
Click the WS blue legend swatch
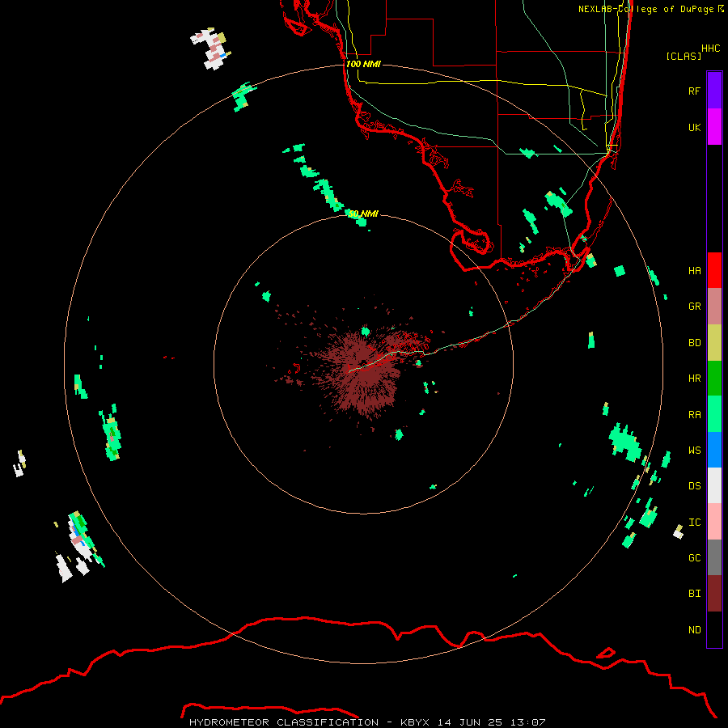714,450
